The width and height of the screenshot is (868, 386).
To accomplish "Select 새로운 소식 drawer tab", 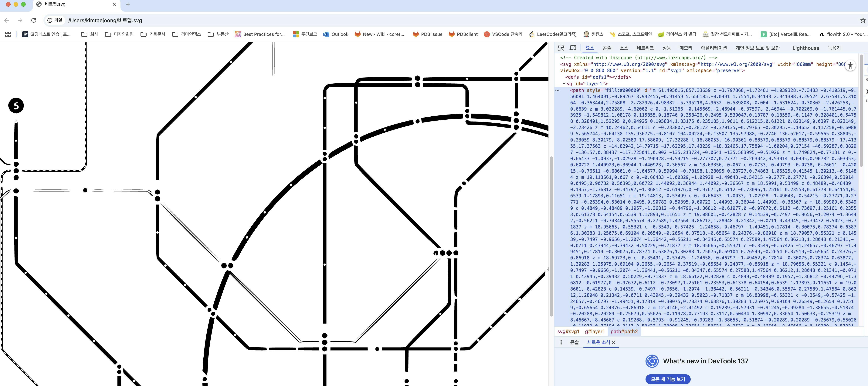I will coord(598,342).
